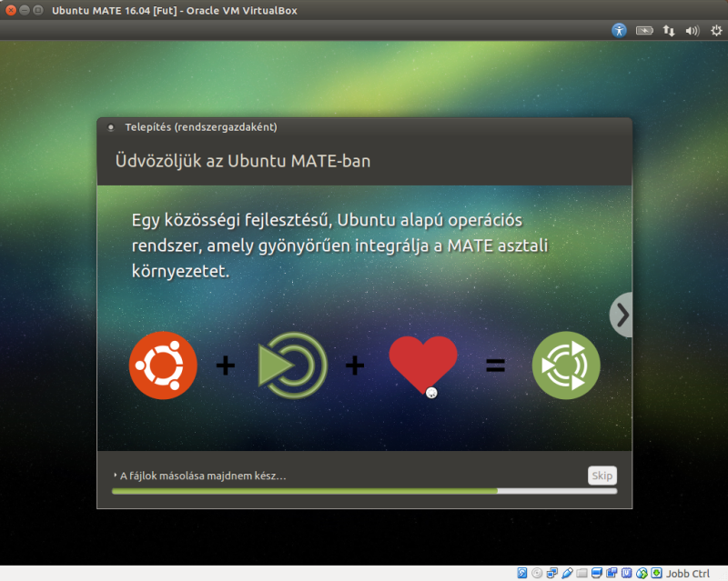Image resolution: width=728 pixels, height=581 pixels.
Task: Open the network arrows indicator
Action: pyautogui.click(x=669, y=31)
